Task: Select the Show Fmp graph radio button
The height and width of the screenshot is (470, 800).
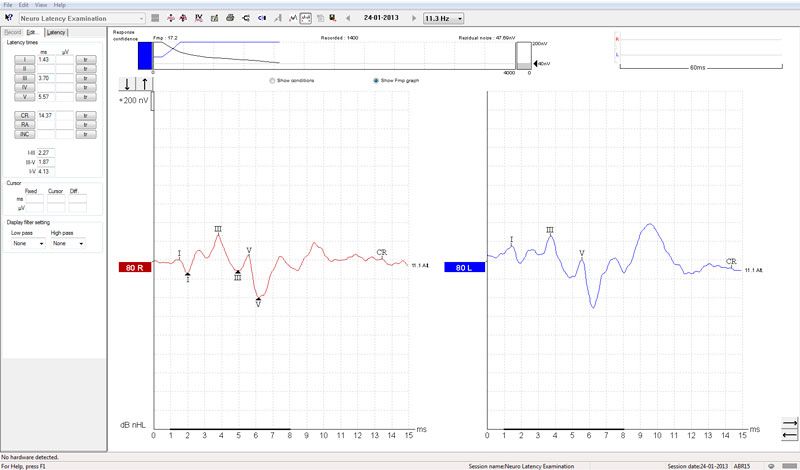Action: [376, 80]
